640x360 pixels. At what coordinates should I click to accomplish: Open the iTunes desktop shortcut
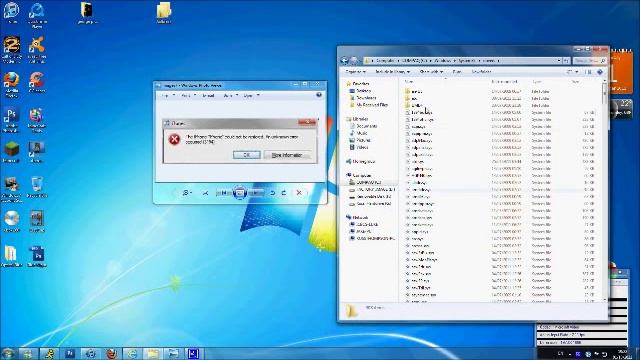coord(11,13)
